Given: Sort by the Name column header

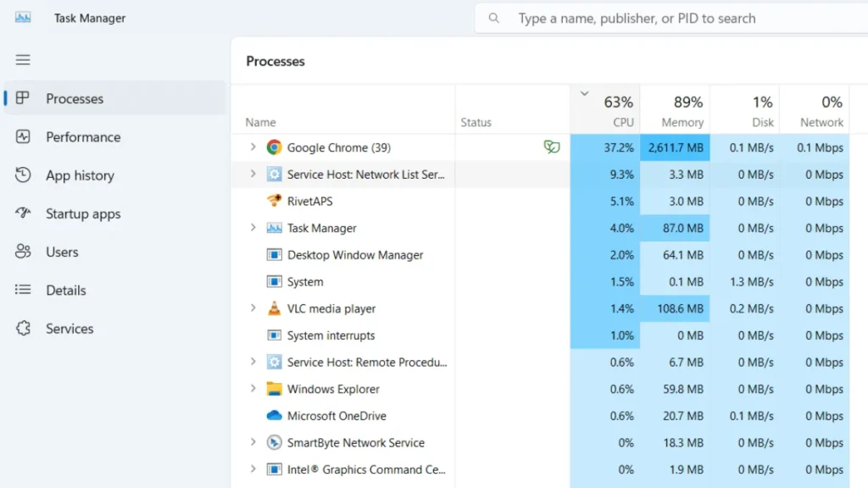Looking at the screenshot, I should point(343,110).
